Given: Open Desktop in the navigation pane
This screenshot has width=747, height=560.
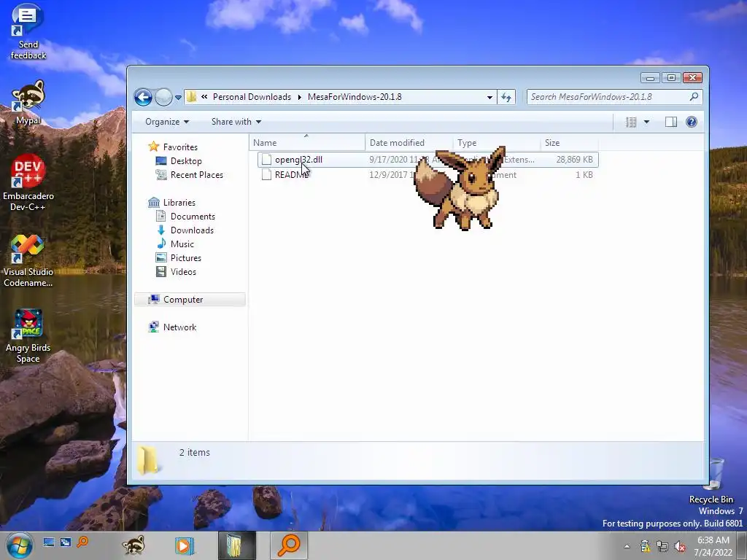Looking at the screenshot, I should 186,161.
